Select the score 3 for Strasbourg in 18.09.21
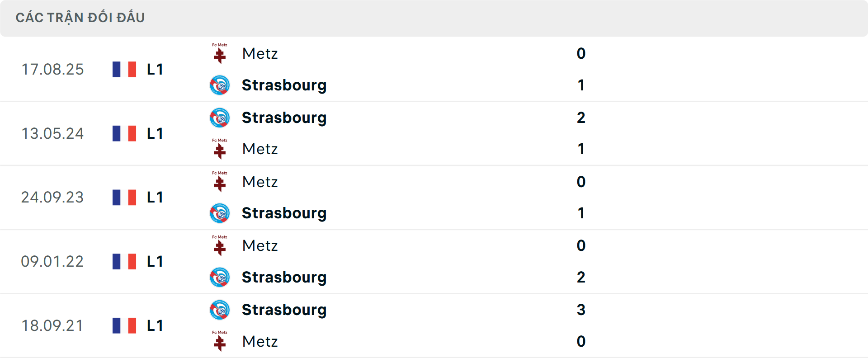The width and height of the screenshot is (868, 358). pyautogui.click(x=581, y=310)
